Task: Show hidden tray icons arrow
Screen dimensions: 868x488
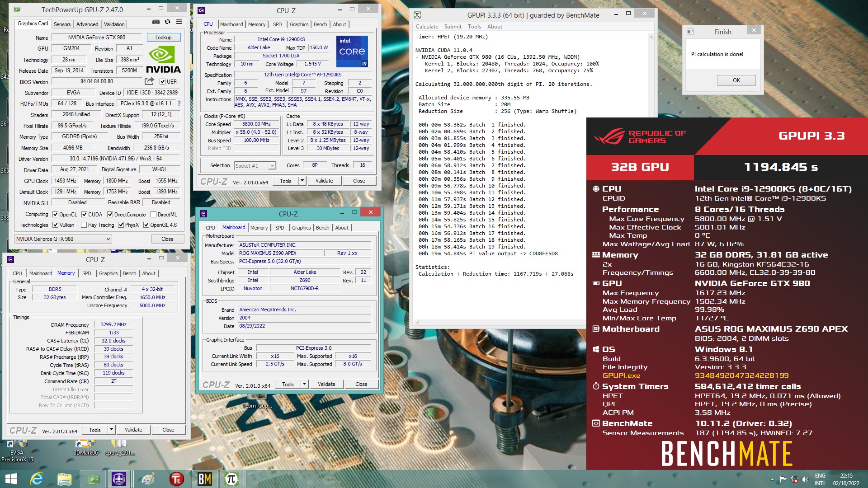Action: tap(772, 479)
